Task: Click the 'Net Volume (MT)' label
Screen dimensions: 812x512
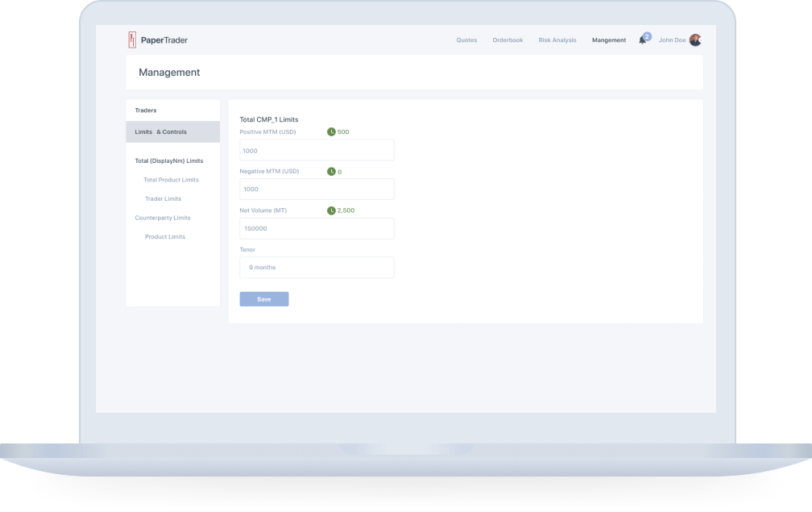Action: coord(263,210)
